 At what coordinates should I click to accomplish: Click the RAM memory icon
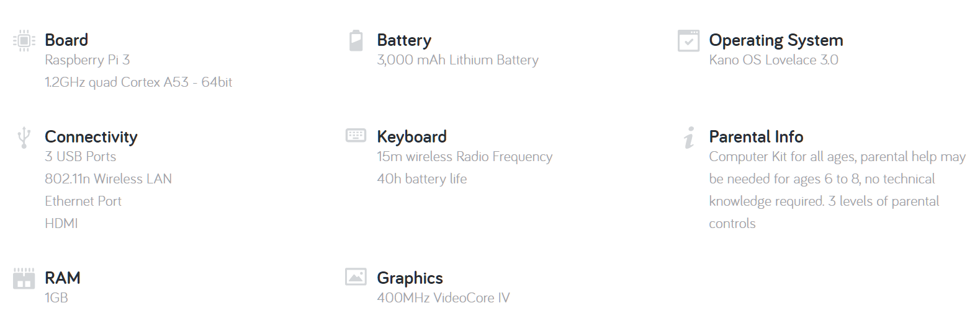24,278
